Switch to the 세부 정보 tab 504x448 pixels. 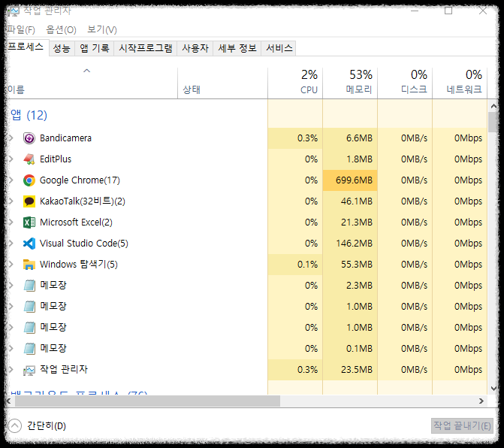[x=237, y=48]
